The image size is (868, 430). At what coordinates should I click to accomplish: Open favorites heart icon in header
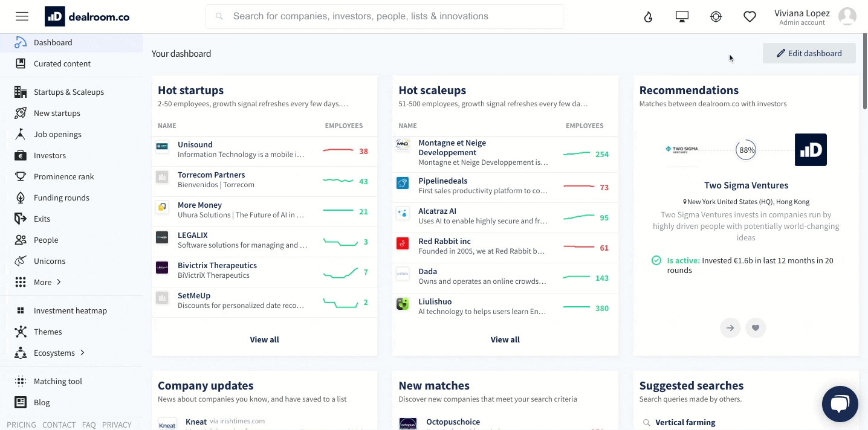coord(750,17)
